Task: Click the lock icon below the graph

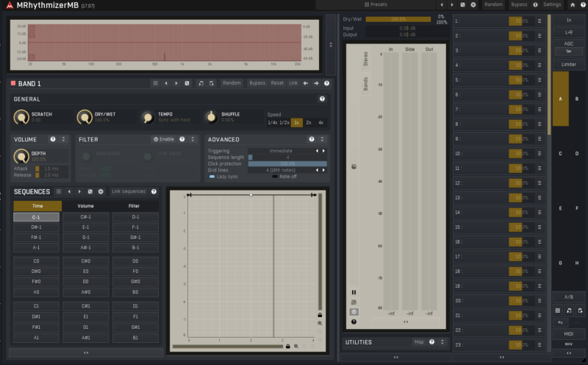Action: [x=287, y=346]
